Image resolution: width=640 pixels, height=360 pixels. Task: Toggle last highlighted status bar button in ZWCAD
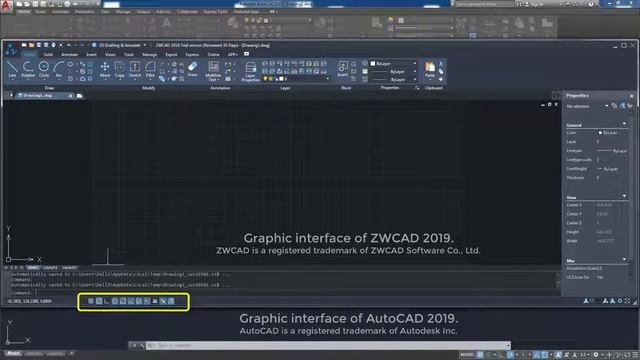coord(171,301)
